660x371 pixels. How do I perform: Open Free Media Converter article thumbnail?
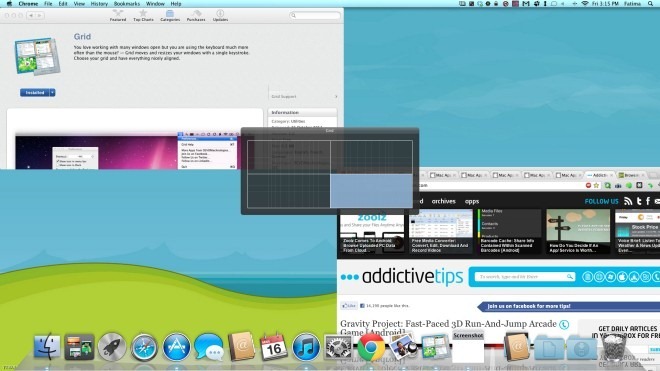(x=441, y=232)
